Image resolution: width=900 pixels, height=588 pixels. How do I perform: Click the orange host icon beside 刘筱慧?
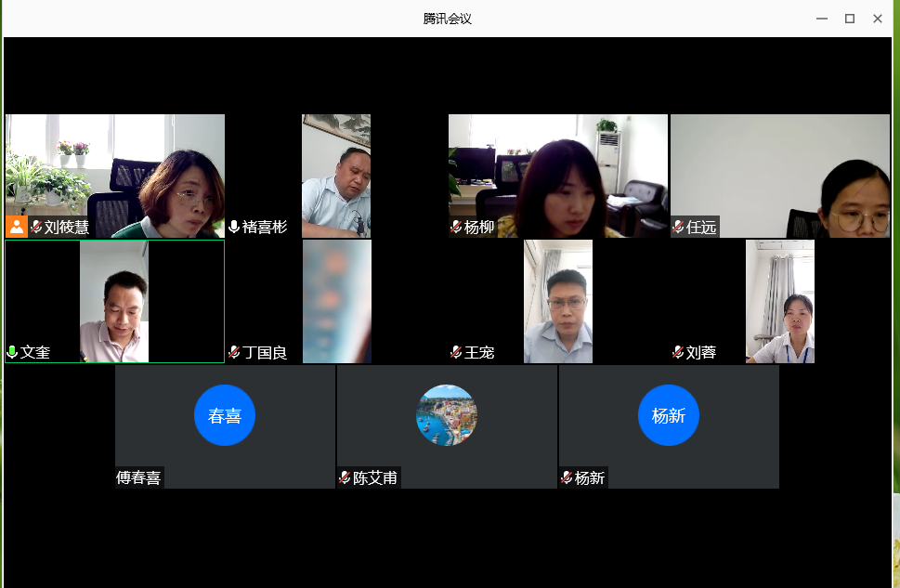[17, 227]
